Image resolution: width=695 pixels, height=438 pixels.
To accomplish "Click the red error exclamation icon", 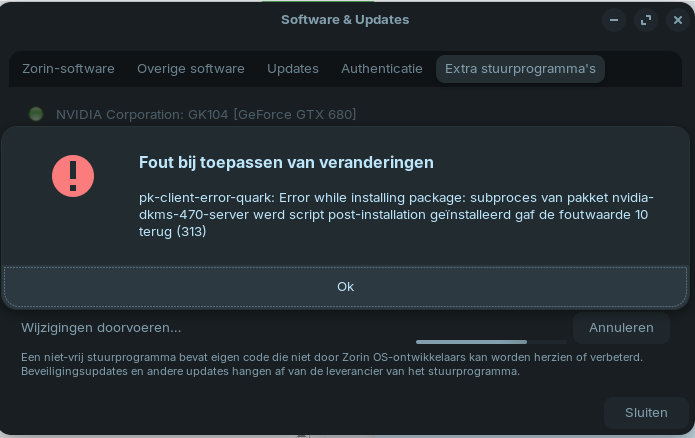I will pyautogui.click(x=73, y=176).
